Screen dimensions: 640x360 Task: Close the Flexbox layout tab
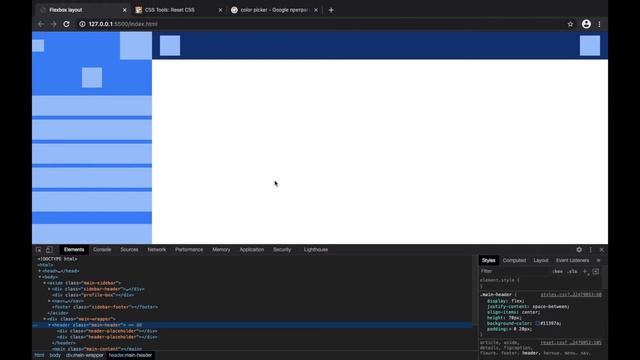(124, 10)
